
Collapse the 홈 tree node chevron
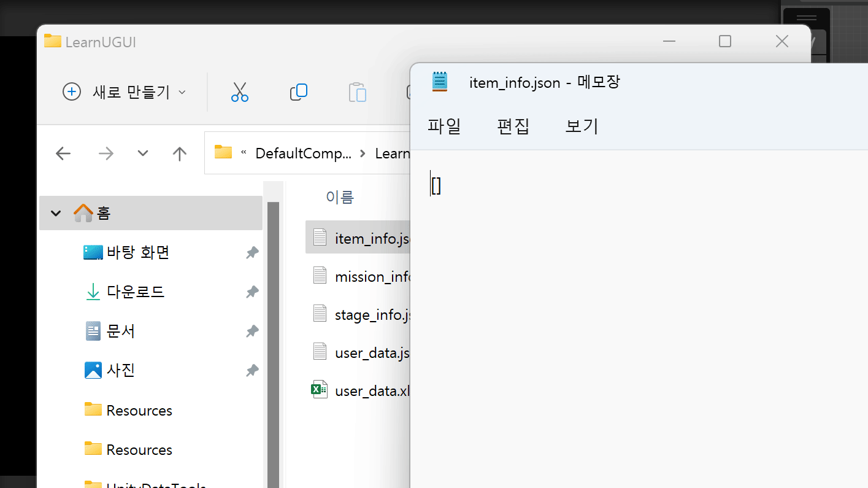56,213
